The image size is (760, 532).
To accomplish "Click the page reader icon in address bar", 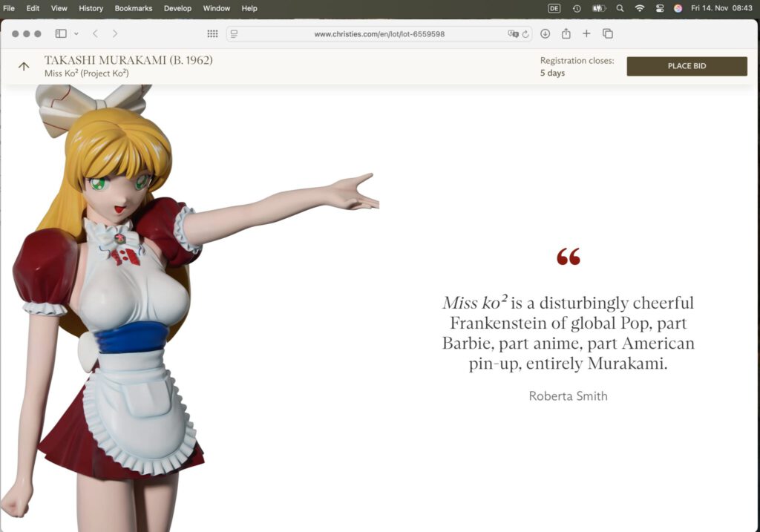I will [x=234, y=34].
